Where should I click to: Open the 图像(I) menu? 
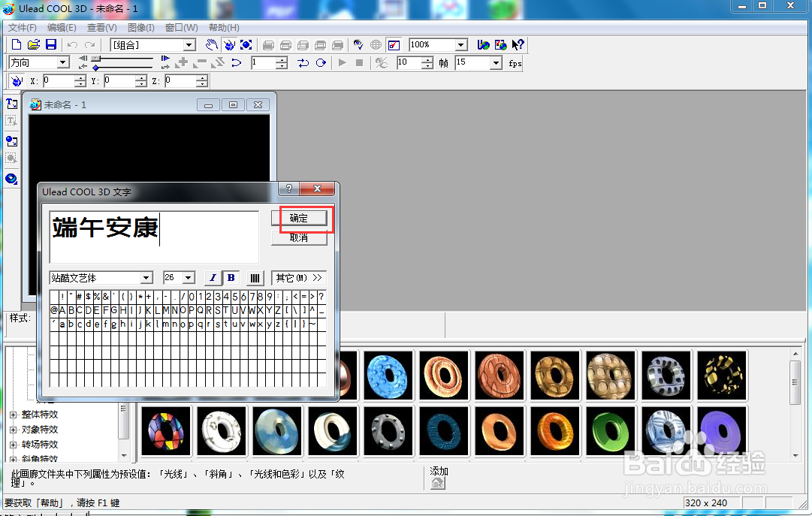point(141,28)
